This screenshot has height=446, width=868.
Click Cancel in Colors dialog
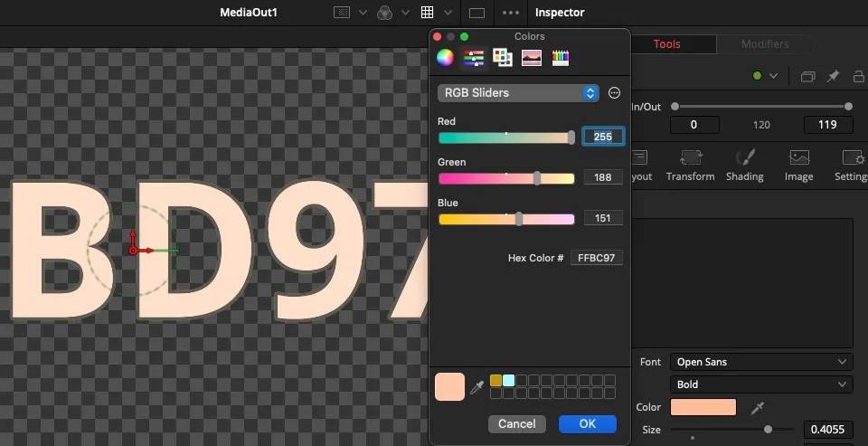click(517, 423)
